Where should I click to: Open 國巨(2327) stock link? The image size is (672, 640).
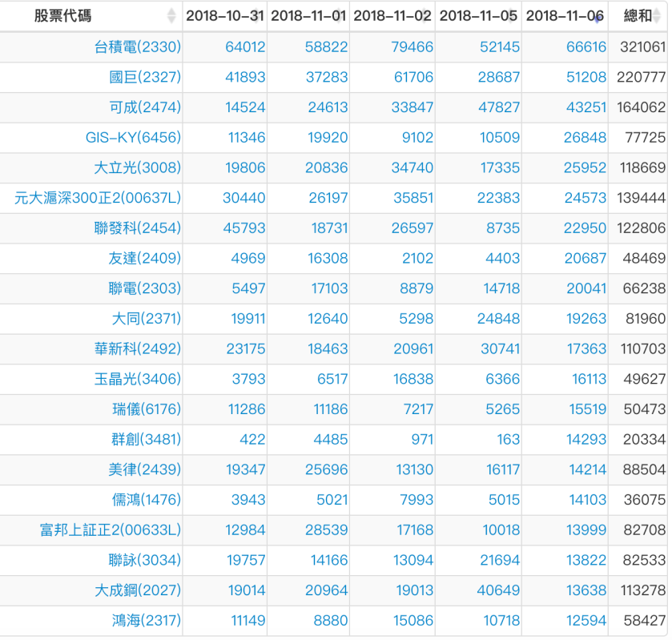pyautogui.click(x=145, y=78)
